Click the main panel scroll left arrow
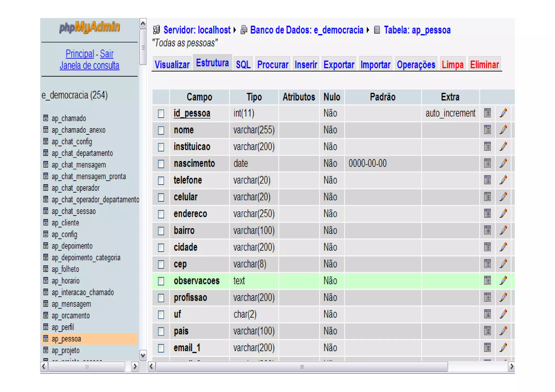Image resolution: width=555 pixels, height=392 pixels. coord(151,367)
